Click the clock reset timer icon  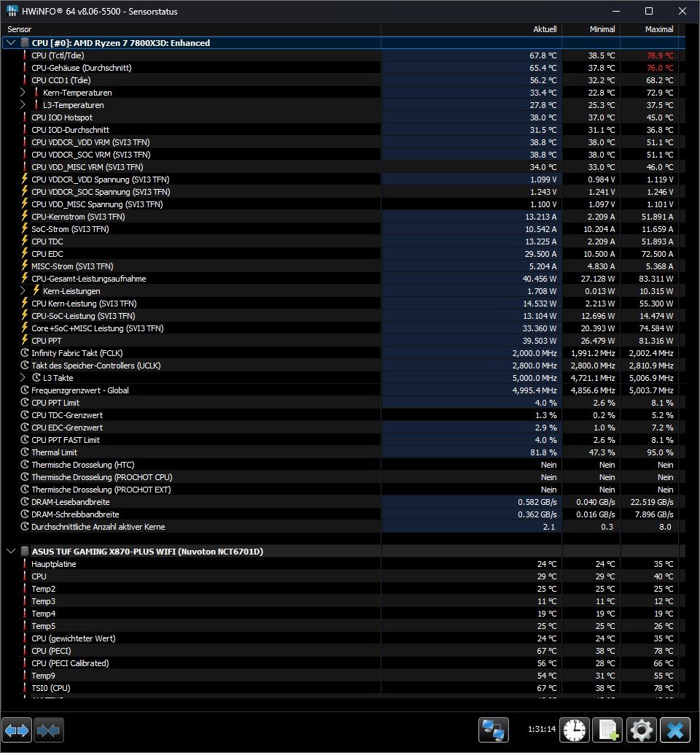(x=575, y=730)
